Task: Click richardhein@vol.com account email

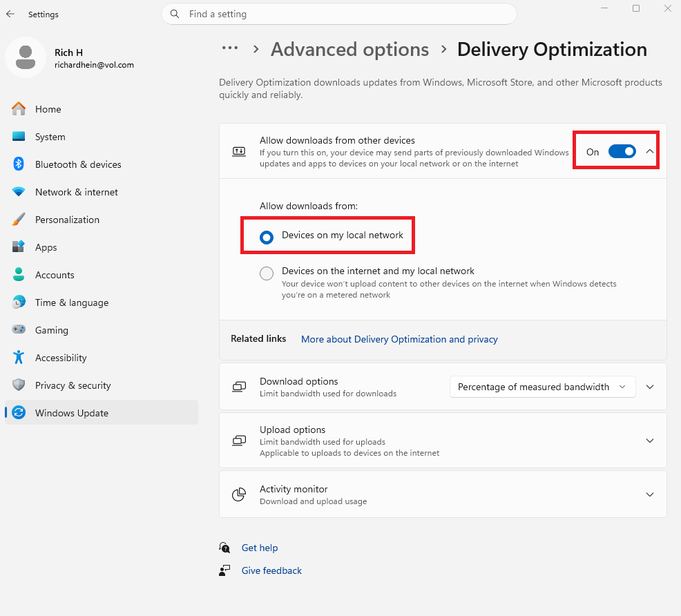Action: [x=94, y=65]
